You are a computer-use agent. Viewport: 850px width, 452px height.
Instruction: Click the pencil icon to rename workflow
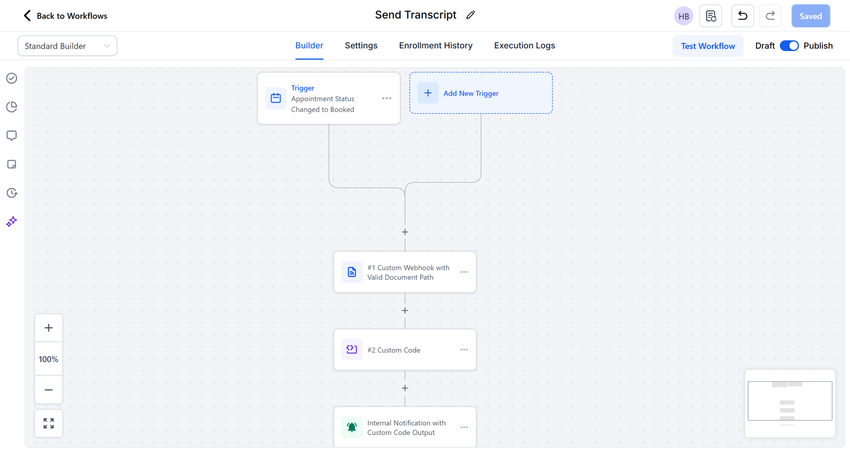click(x=471, y=15)
